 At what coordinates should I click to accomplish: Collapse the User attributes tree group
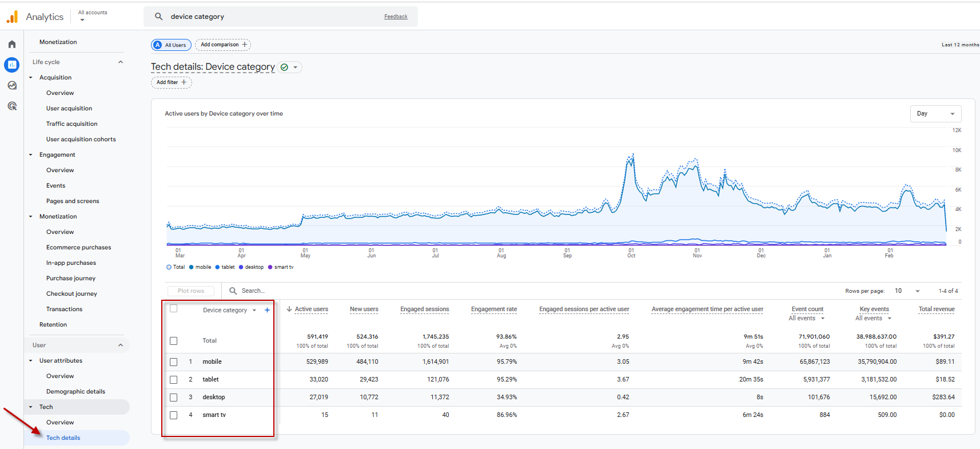coord(31,360)
